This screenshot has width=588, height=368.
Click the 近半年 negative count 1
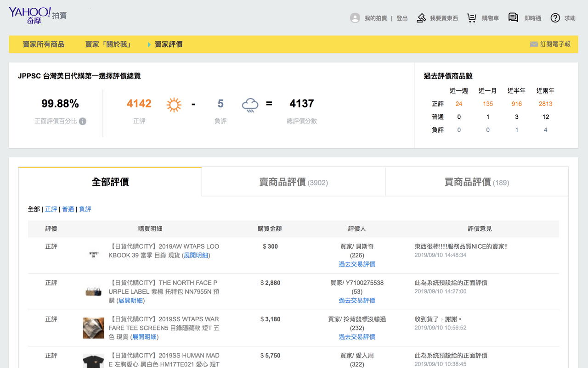(x=517, y=130)
